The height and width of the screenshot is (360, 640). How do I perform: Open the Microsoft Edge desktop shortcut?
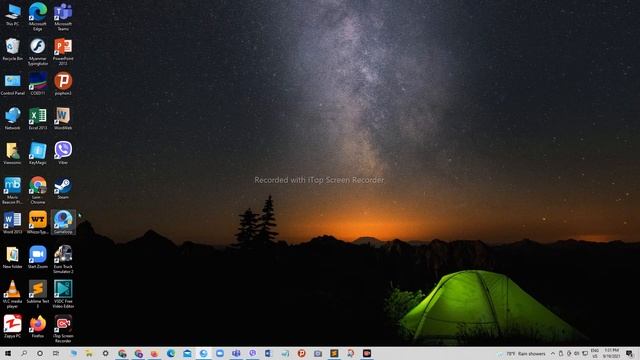[38, 16]
